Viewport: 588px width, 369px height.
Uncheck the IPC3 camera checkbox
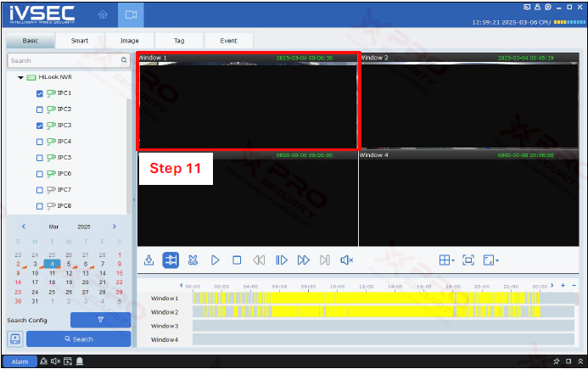(x=40, y=126)
